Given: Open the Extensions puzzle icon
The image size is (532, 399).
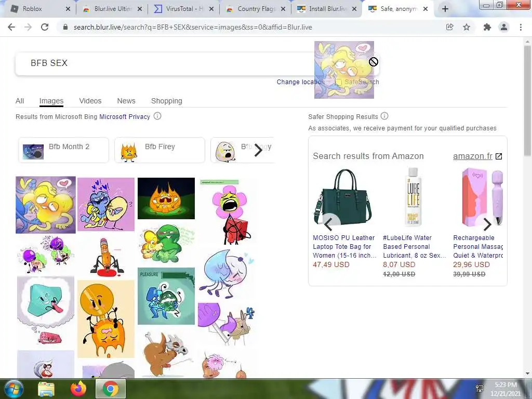Looking at the screenshot, I should 487,27.
